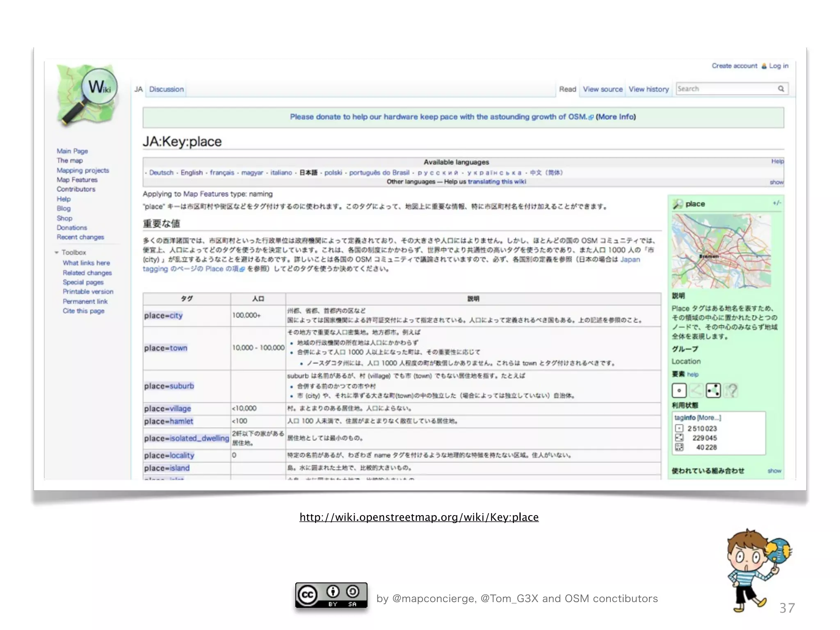The width and height of the screenshot is (840, 630).
Task: Open the View history tab
Action: [x=649, y=89]
